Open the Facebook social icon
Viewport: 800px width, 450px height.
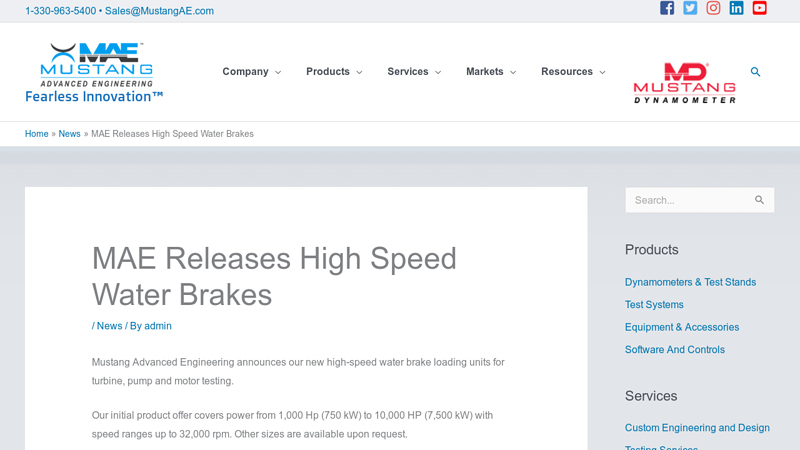tap(667, 8)
